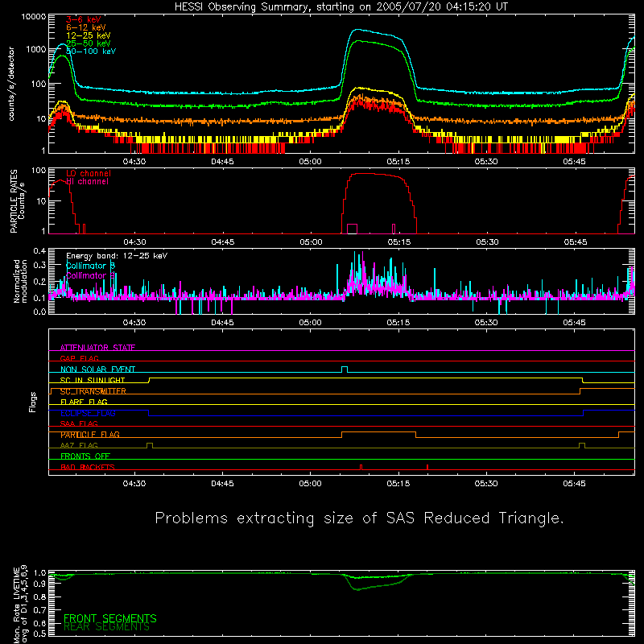Click the NON_SOLAR_EVENT flag label

click(97, 369)
